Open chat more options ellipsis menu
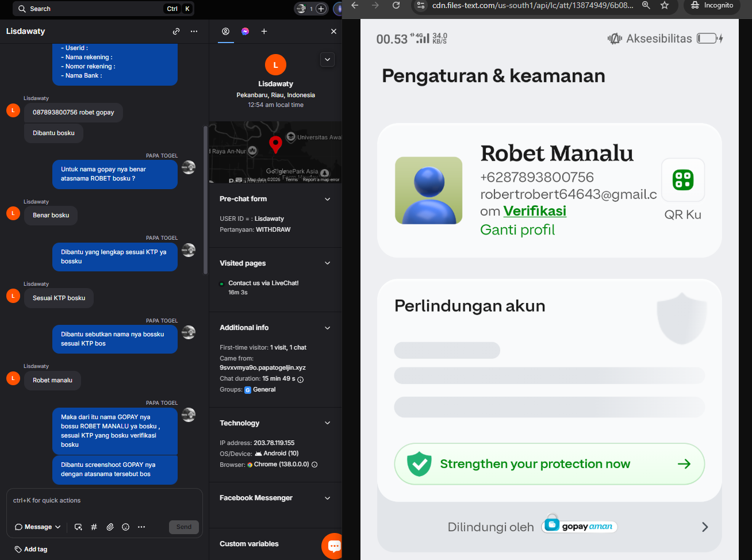Screen dimensions: 752x560 [194, 31]
